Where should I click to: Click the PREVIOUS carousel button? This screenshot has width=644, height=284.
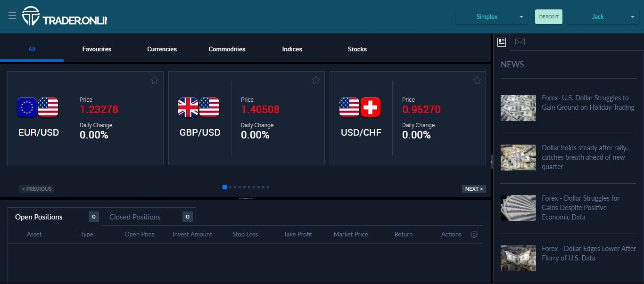37,189
